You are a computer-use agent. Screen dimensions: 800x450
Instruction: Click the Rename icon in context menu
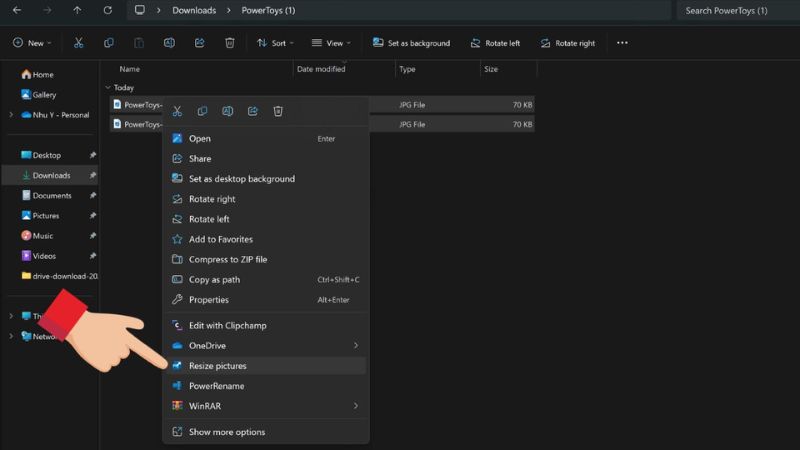[x=228, y=111]
